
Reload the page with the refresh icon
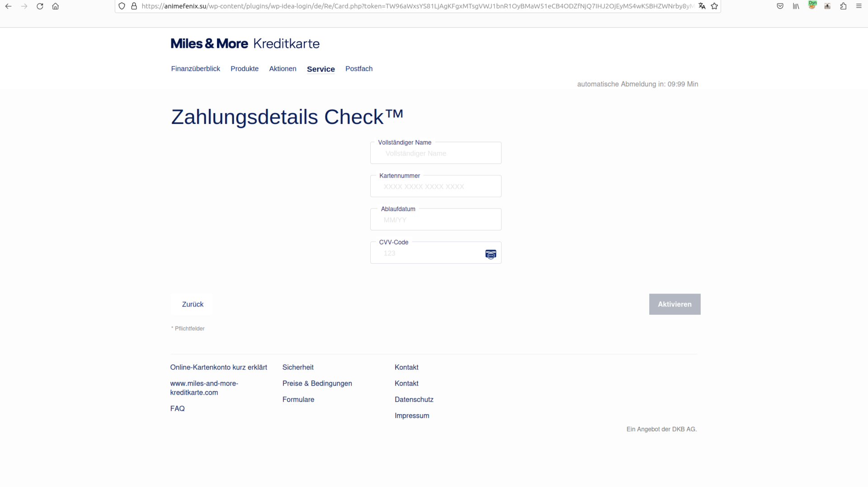[x=40, y=6]
